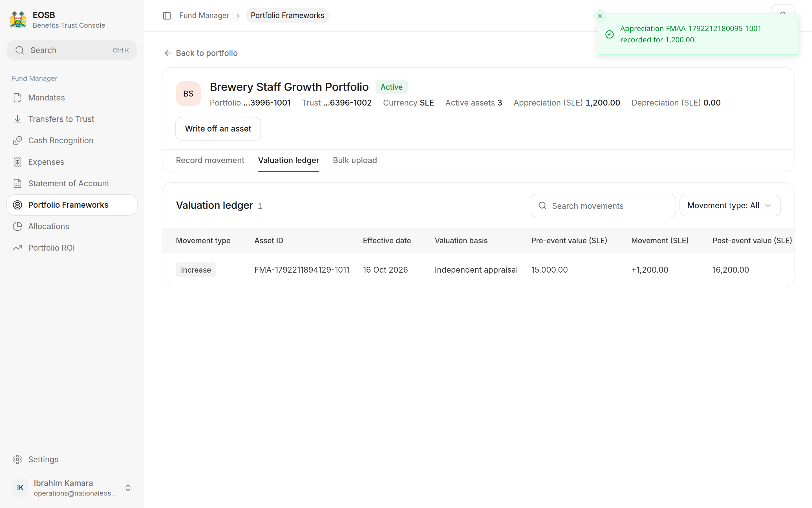Click the BS portfolio avatar
Image resolution: width=812 pixels, height=508 pixels.
coord(188,94)
